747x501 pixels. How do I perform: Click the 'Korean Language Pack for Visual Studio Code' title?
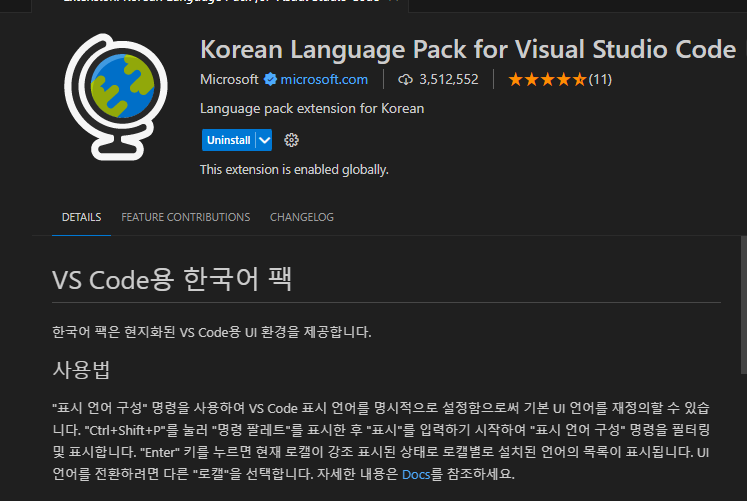[x=468, y=50]
